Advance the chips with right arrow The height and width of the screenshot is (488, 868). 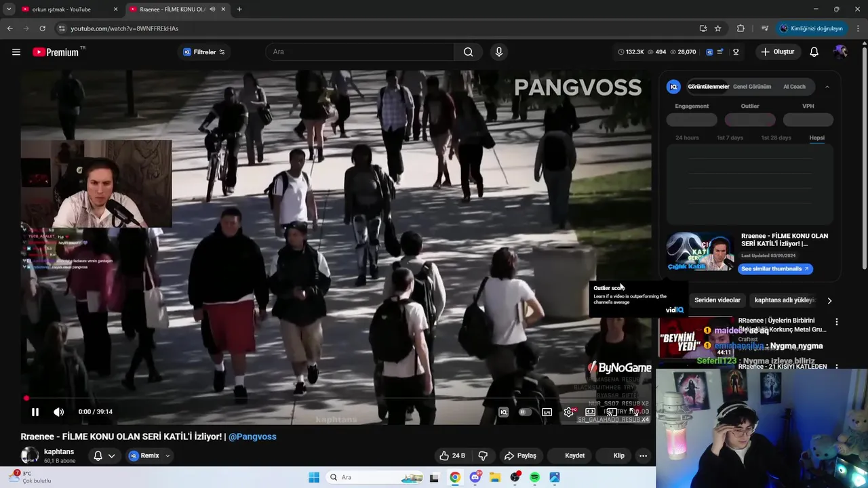829,300
